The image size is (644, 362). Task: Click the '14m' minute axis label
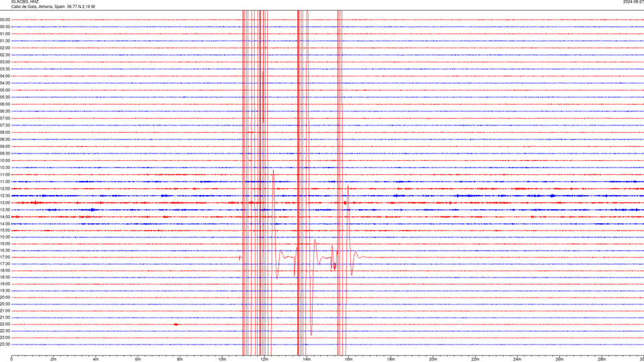coord(307,359)
